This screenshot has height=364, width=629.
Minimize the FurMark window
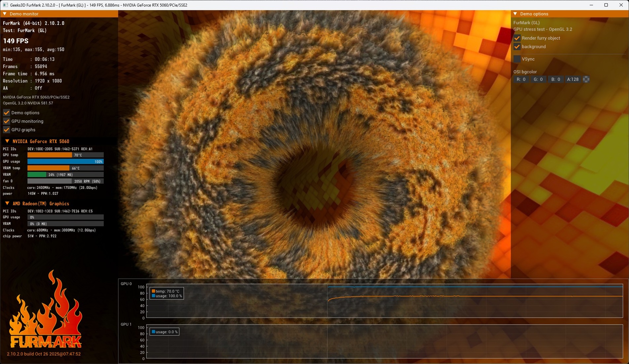(591, 5)
